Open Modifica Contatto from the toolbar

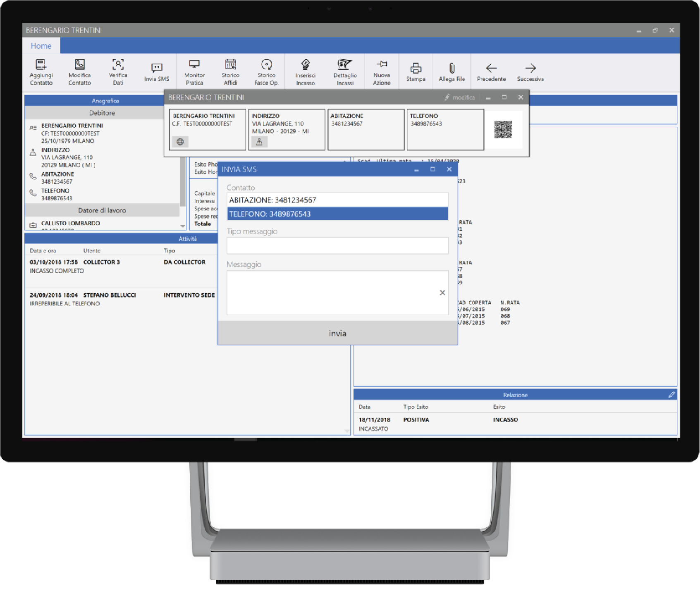click(79, 71)
